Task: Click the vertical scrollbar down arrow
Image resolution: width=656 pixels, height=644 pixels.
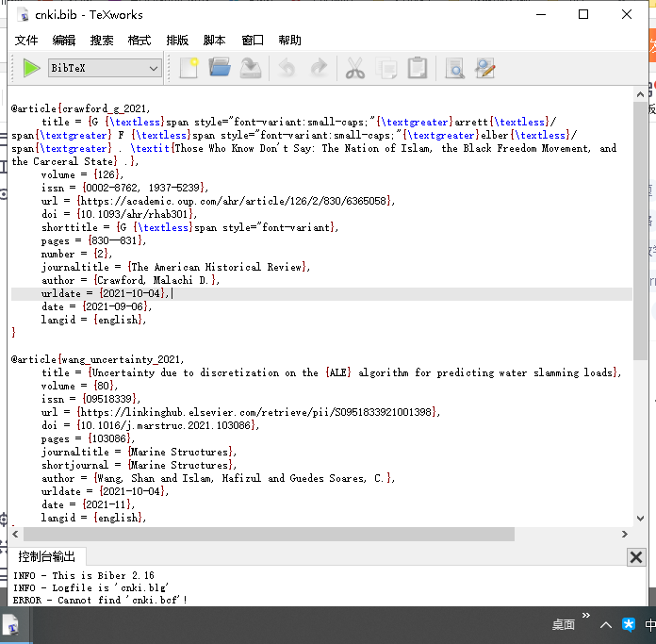Action: pos(640,518)
